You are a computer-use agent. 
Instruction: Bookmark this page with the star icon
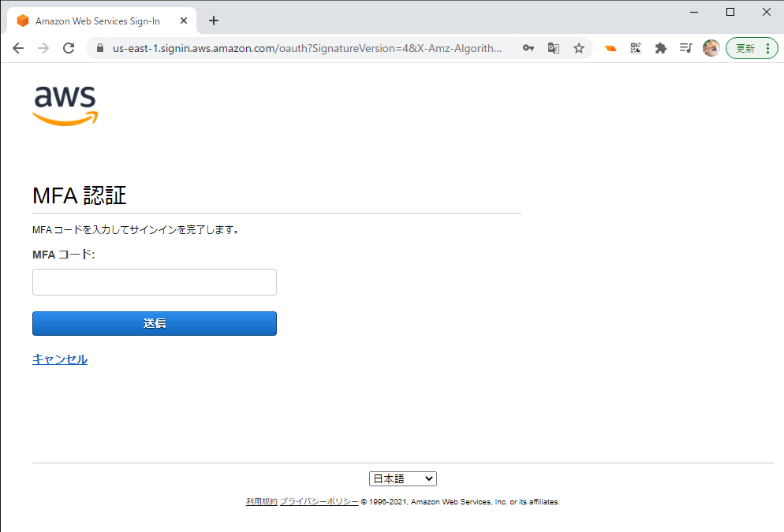578,48
